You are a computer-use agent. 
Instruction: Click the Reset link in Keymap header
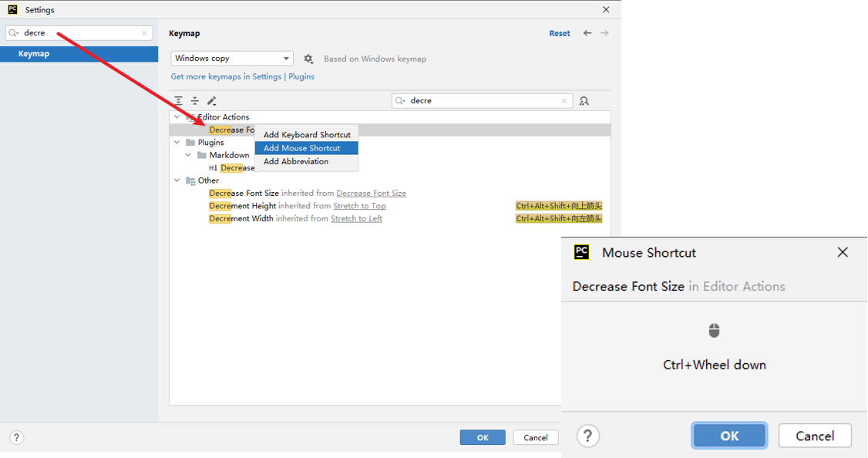coord(560,33)
